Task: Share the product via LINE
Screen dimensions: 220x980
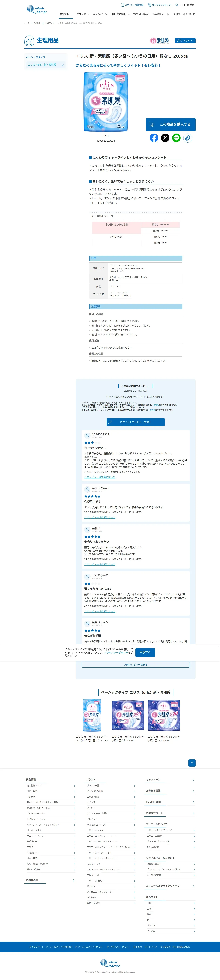Action: [x=176, y=138]
